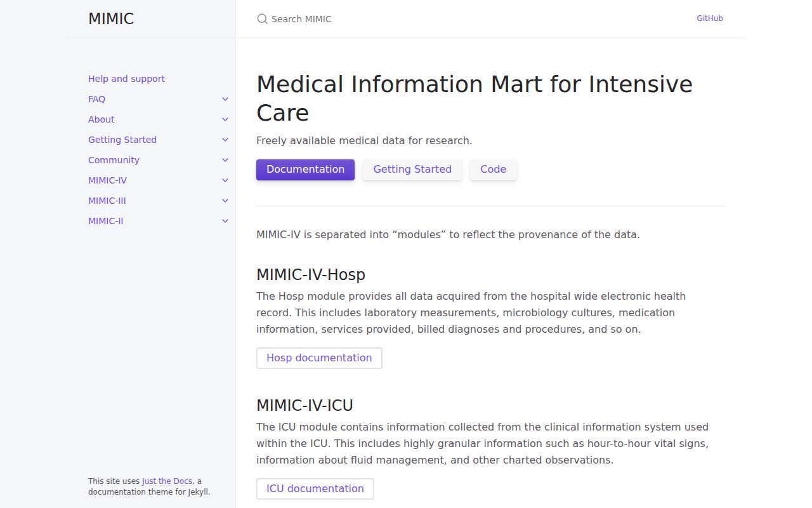Screen dimensions: 812x508
Task: Expand the MIMIC-II section chevron
Action: click(225, 221)
